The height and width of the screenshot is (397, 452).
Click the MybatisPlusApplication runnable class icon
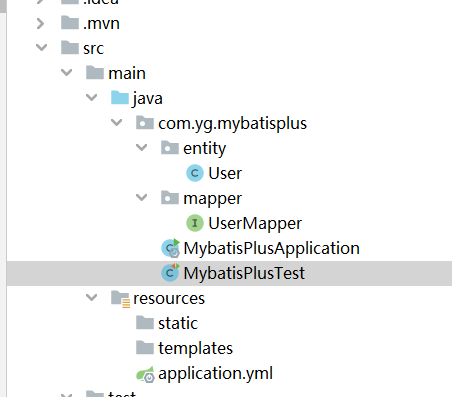click(x=171, y=248)
